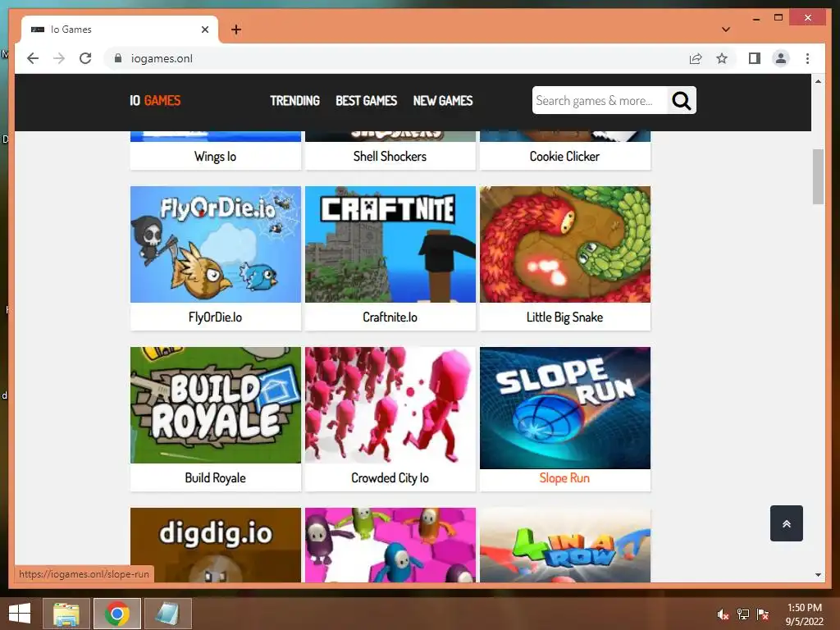Screen dimensions: 840x630
Task: Click the scrollbar down arrow
Action: (x=818, y=575)
